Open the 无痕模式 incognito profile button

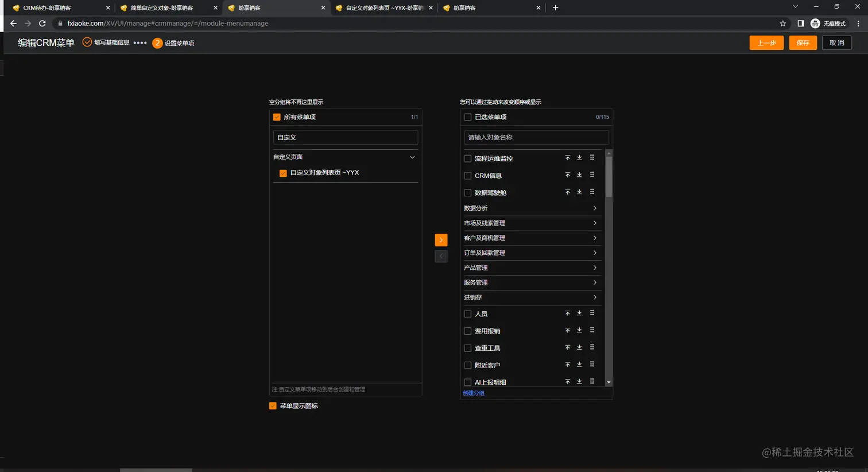(x=828, y=24)
